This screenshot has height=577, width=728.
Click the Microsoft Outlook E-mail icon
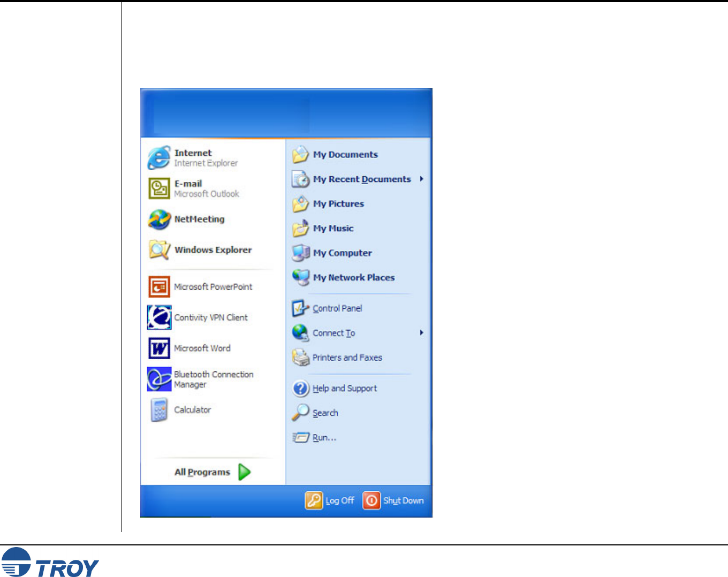pyautogui.click(x=159, y=188)
